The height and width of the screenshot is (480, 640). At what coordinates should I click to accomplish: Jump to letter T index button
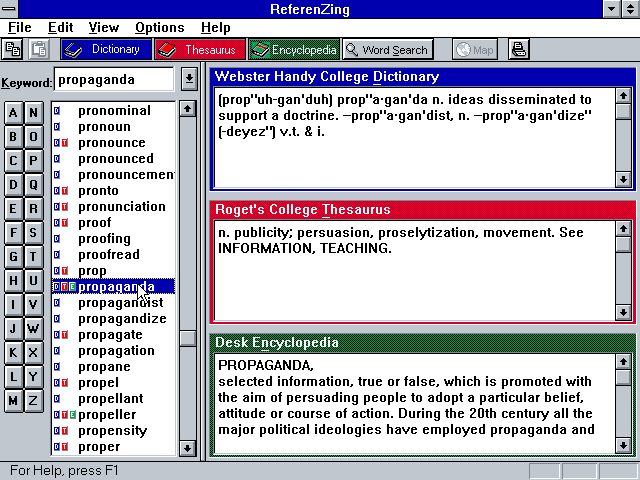point(33,257)
